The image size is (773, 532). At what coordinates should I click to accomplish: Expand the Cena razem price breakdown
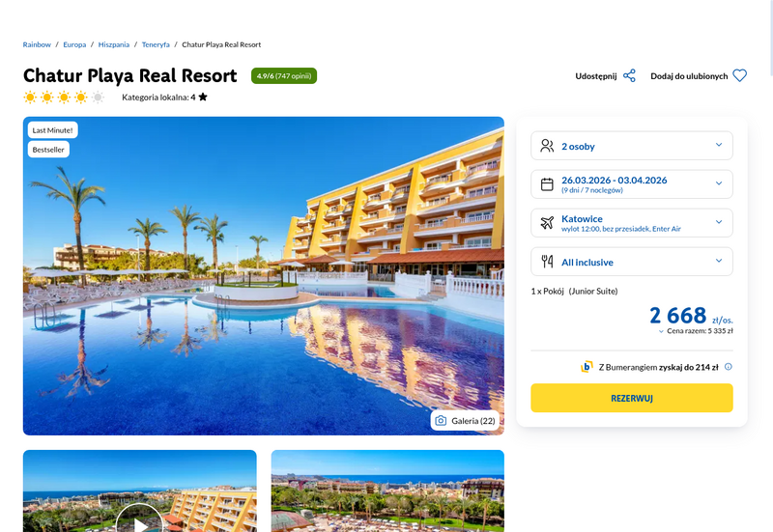click(x=696, y=331)
